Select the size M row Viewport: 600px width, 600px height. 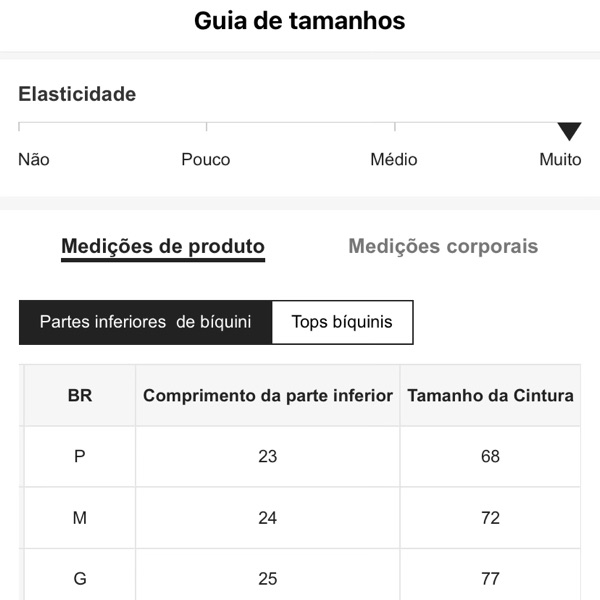[x=80, y=518]
